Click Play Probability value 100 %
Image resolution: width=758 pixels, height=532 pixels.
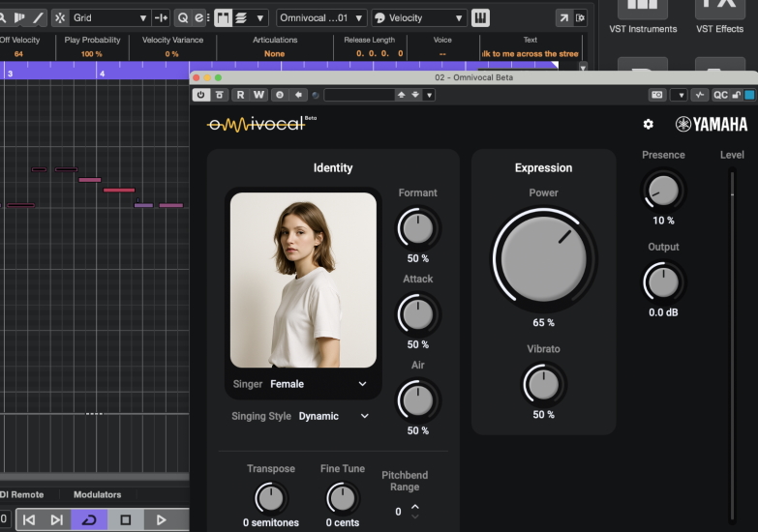click(x=91, y=53)
